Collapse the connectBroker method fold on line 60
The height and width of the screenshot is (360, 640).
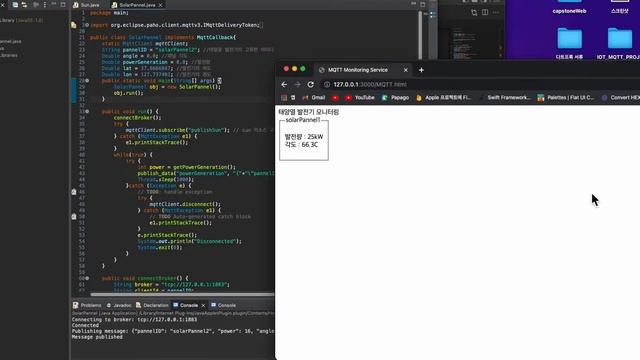pos(87,278)
